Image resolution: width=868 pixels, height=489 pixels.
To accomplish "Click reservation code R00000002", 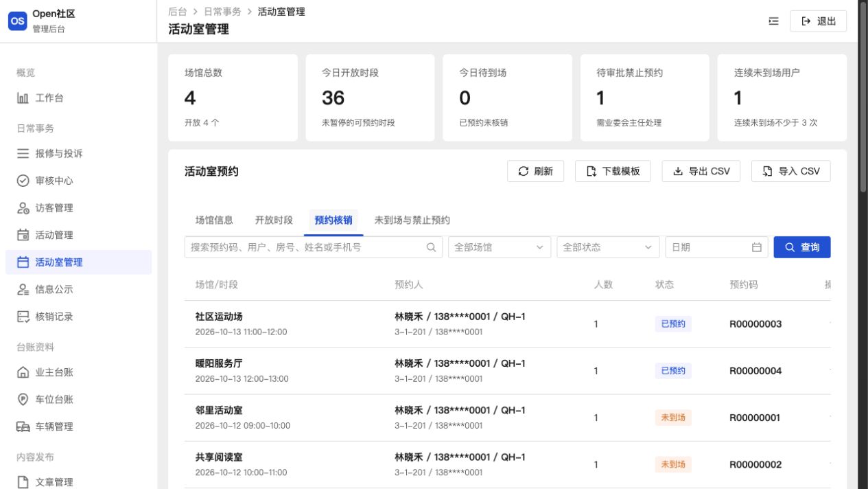I will click(755, 464).
